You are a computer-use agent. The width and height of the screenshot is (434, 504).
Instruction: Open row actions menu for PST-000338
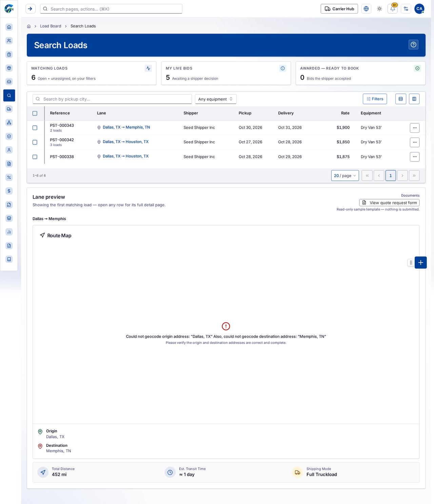(414, 157)
